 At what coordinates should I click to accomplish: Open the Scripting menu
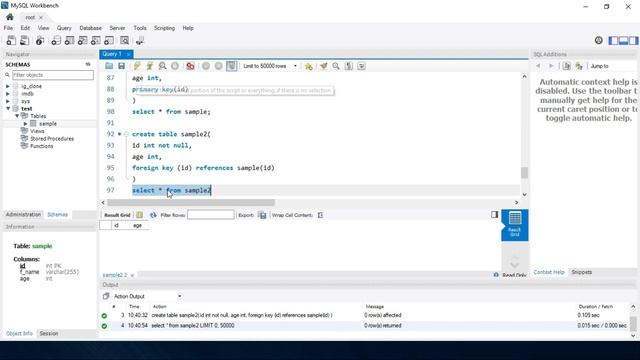click(x=164, y=28)
